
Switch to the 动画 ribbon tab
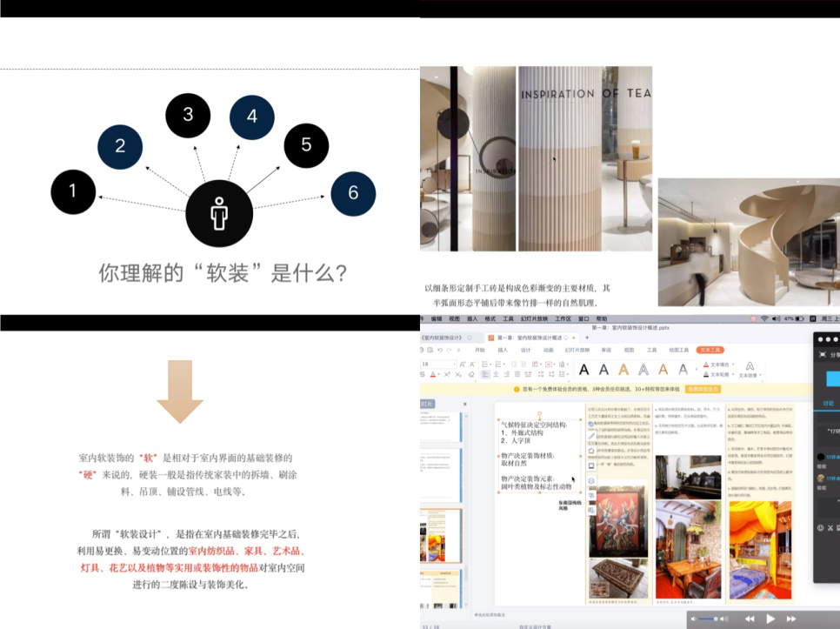pyautogui.click(x=549, y=350)
